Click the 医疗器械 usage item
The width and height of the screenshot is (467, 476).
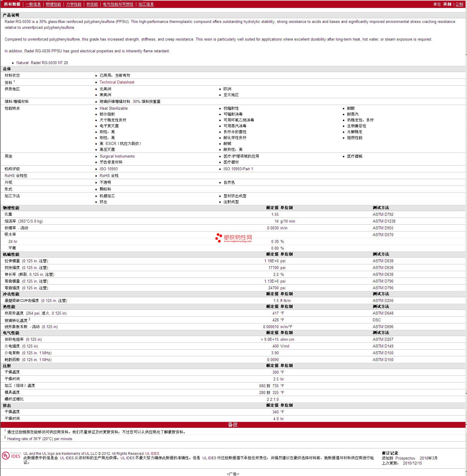(x=355, y=156)
